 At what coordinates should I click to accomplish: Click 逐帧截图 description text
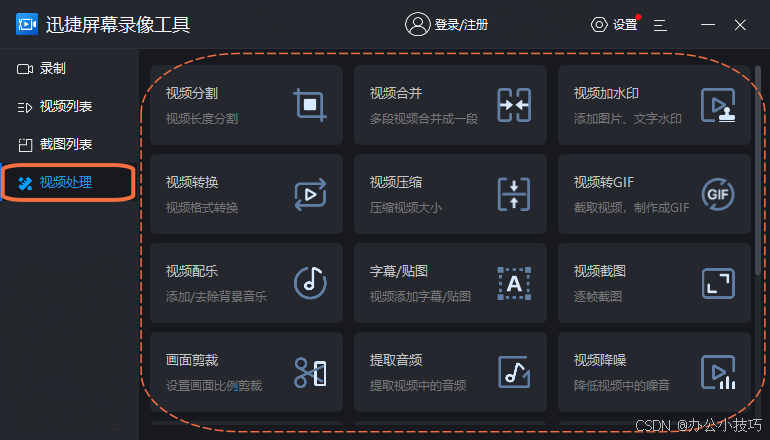coord(598,297)
